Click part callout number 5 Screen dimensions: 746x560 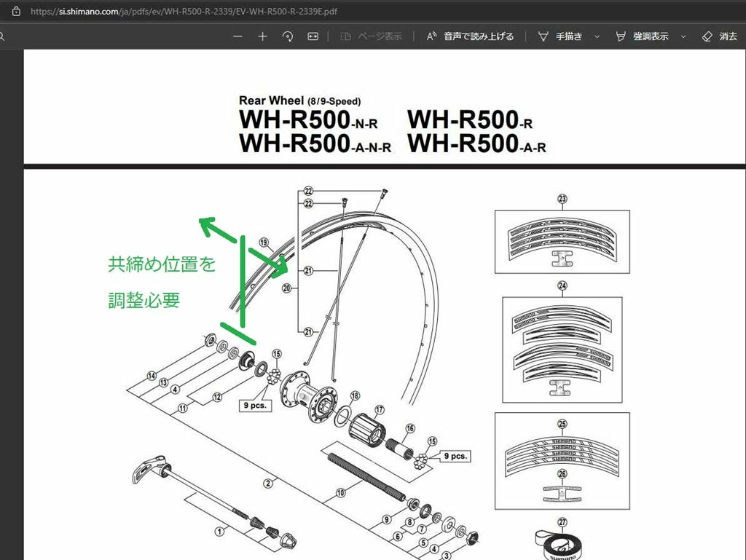pos(423,543)
